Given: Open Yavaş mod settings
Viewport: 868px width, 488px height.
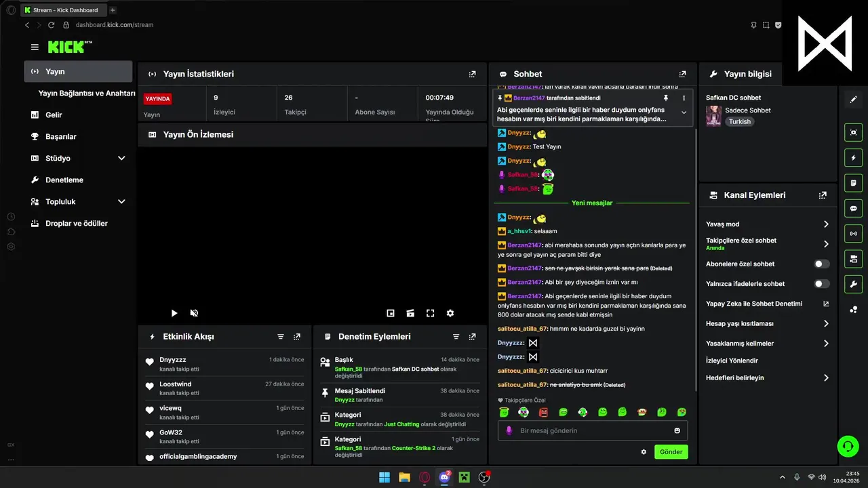Looking at the screenshot, I should point(767,224).
